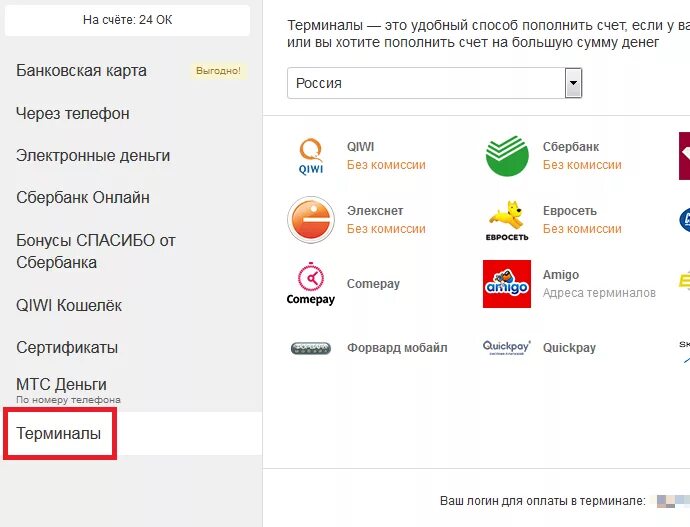Click the QIWI terminal name link
The width and height of the screenshot is (690, 527).
360,146
